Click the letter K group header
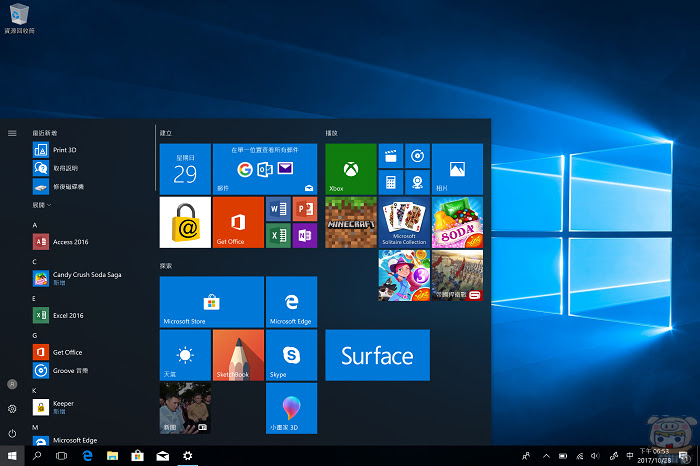Image resolution: width=700 pixels, height=466 pixels. coord(34,391)
